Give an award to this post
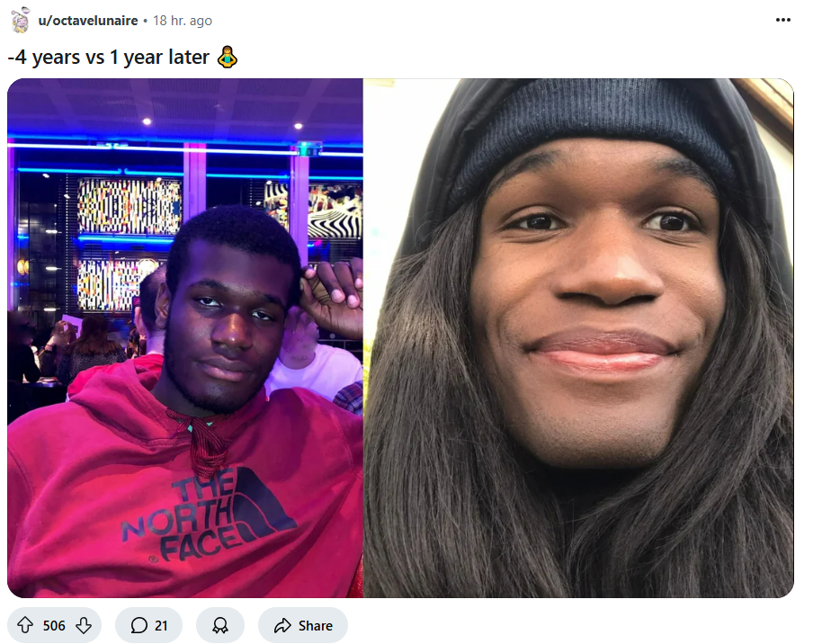822x644 pixels. click(220, 625)
